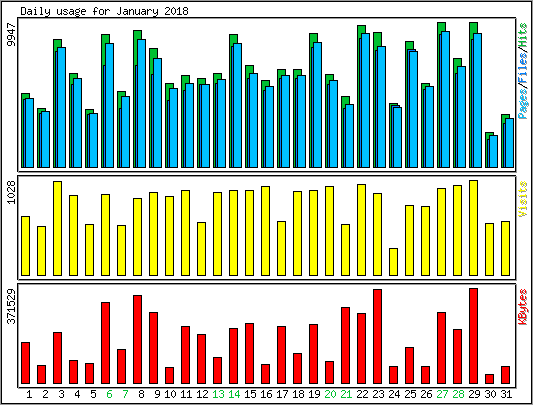
Task: Click green weekend day label 27
Action: pyautogui.click(x=442, y=394)
